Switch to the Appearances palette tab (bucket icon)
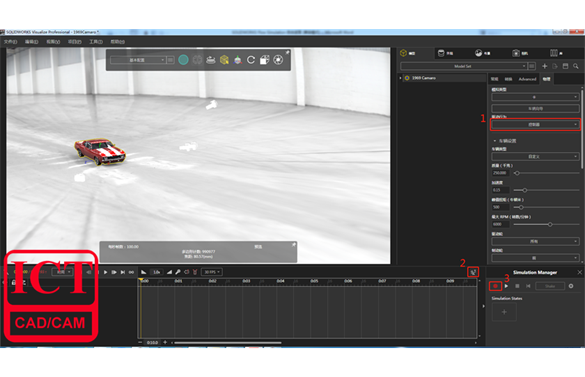Viewport: 585px width, 377px height. (445, 53)
